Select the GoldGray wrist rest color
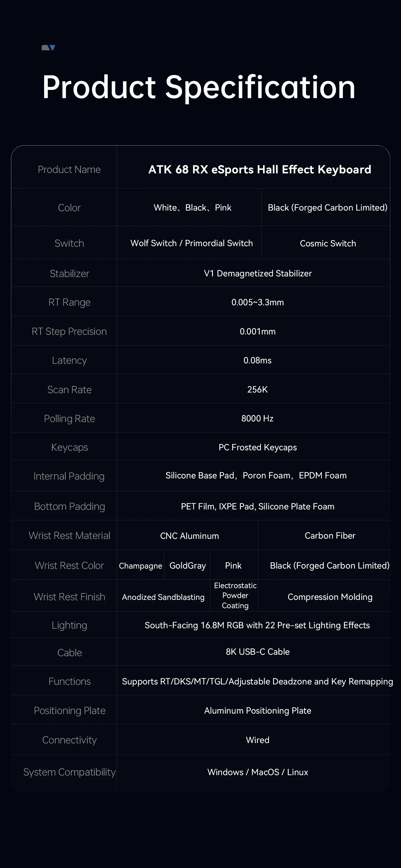This screenshot has width=401, height=868. (x=188, y=565)
